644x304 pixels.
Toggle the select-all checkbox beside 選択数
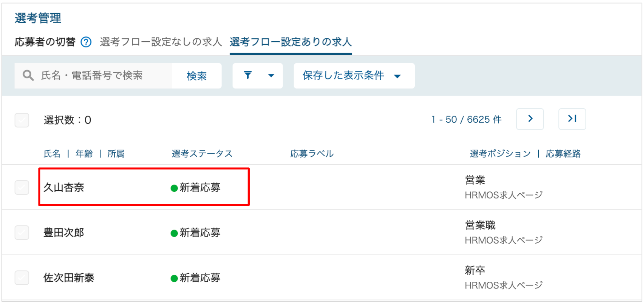[x=22, y=120]
